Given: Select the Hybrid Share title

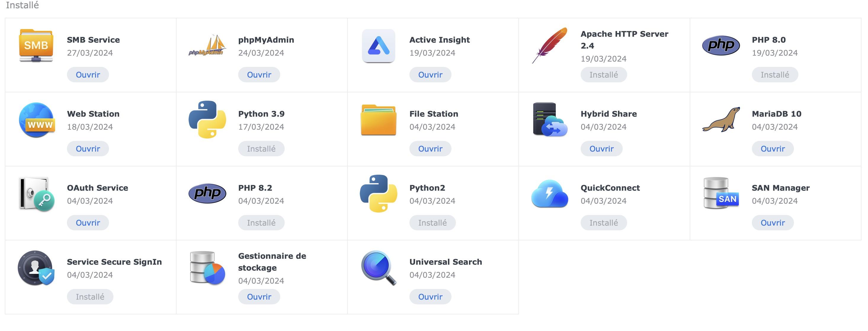Looking at the screenshot, I should 608,114.
